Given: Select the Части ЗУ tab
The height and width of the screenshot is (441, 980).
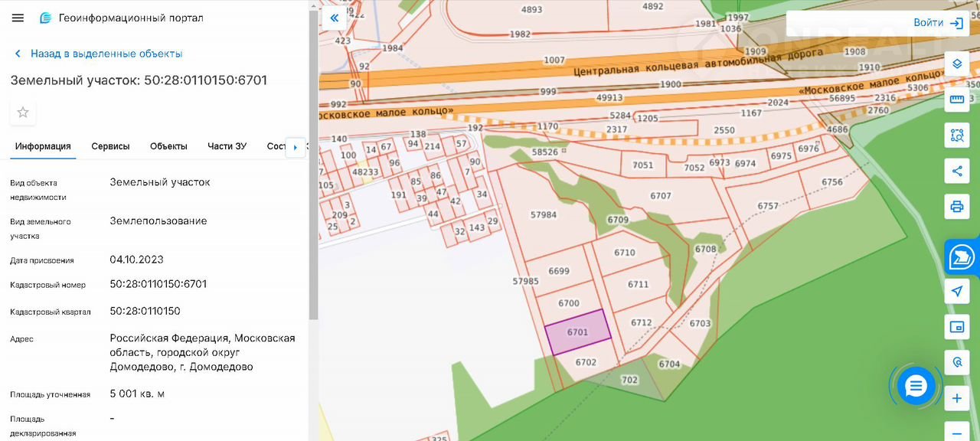Looking at the screenshot, I should pos(227,146).
